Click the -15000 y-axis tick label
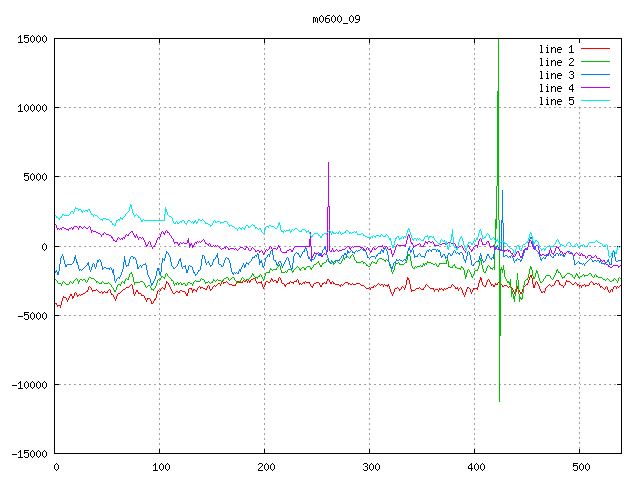This screenshot has width=640, height=480. coord(29,454)
